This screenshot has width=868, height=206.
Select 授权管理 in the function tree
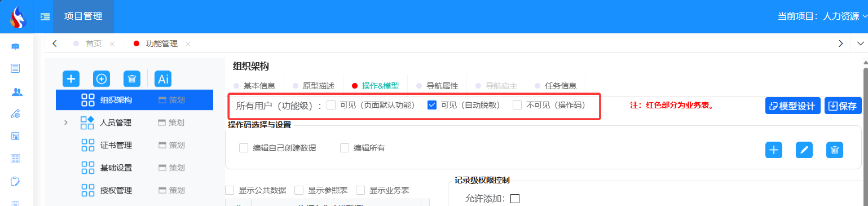click(116, 190)
